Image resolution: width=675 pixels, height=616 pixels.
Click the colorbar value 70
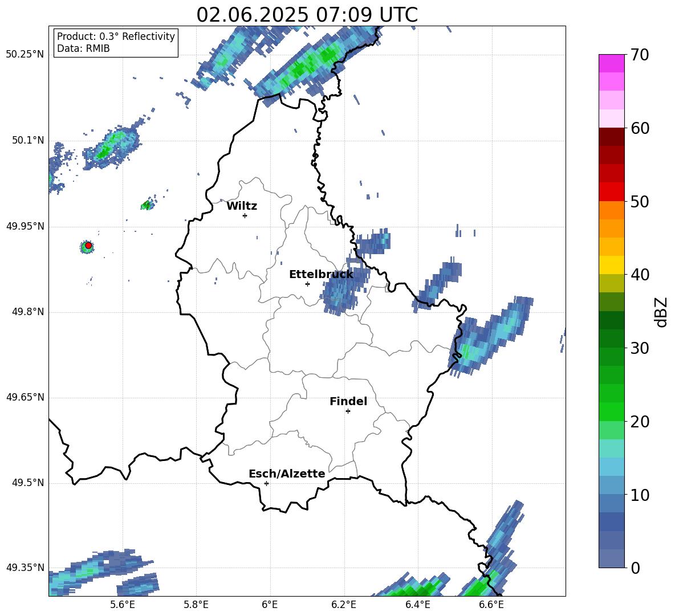640,55
